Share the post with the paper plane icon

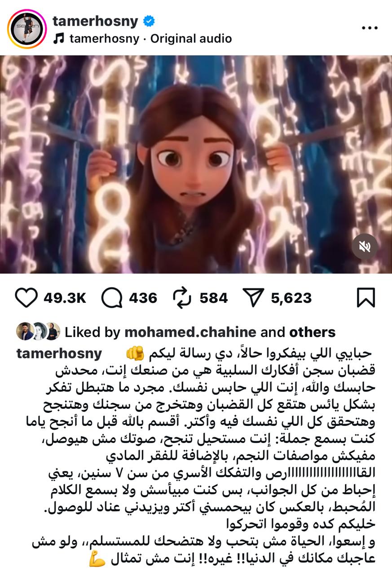tap(253, 297)
